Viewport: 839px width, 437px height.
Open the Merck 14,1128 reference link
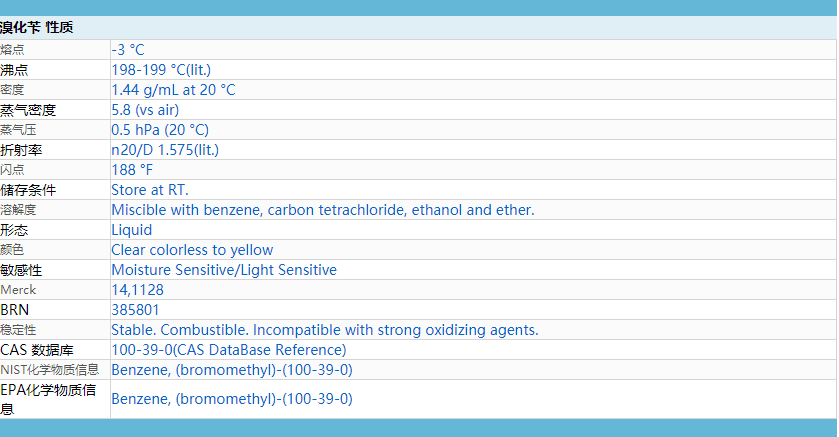click(138, 290)
